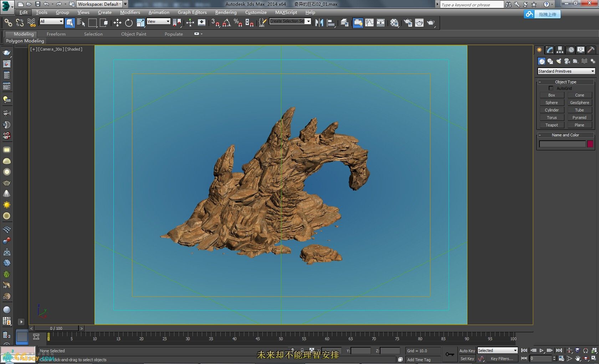Screen dimensions: 599x364
Task: Play the animation
Action: click(542, 350)
